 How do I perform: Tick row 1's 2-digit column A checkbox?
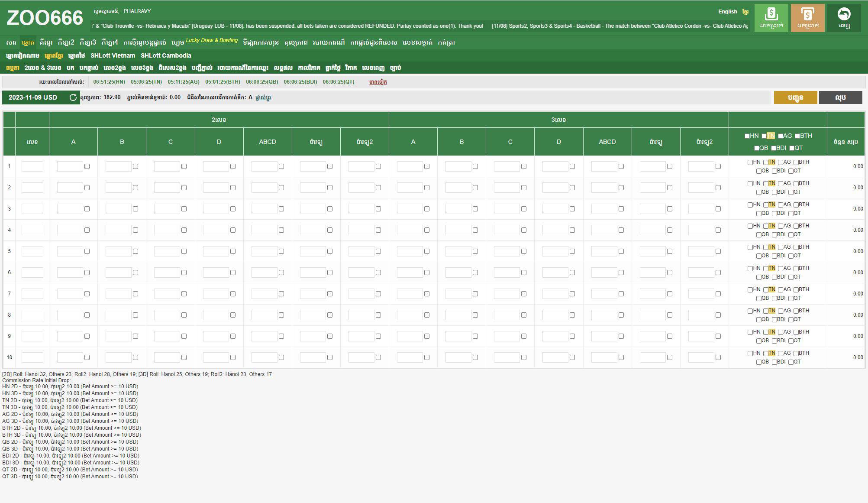click(87, 166)
